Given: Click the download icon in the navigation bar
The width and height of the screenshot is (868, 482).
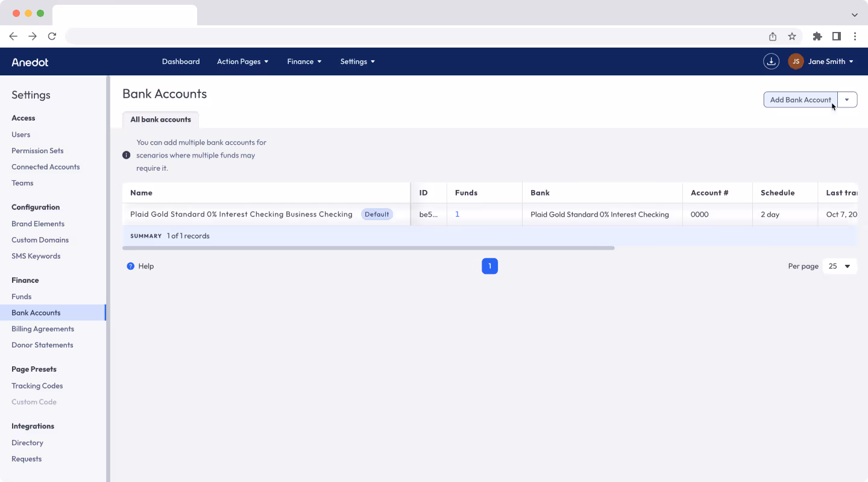Looking at the screenshot, I should click(771, 61).
